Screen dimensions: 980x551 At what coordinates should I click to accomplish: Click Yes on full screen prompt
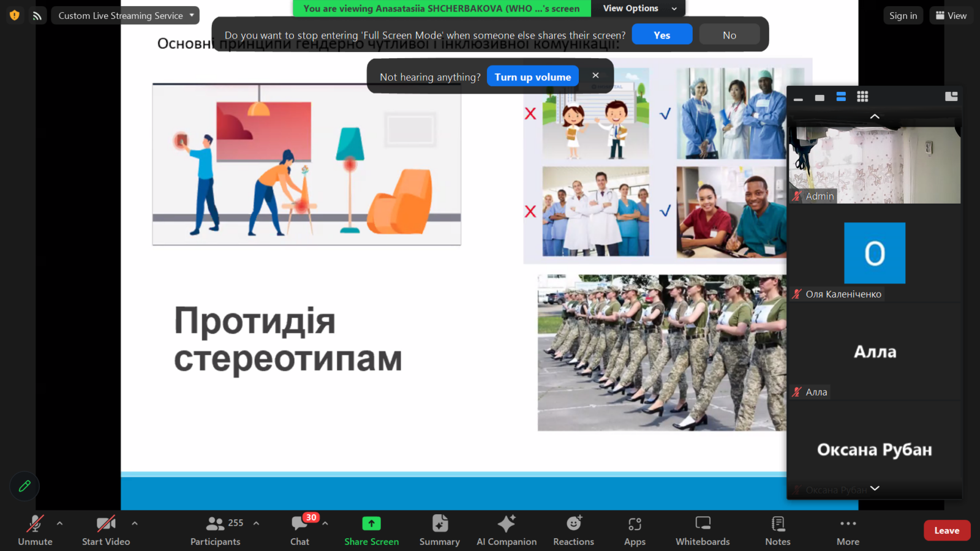tap(661, 35)
